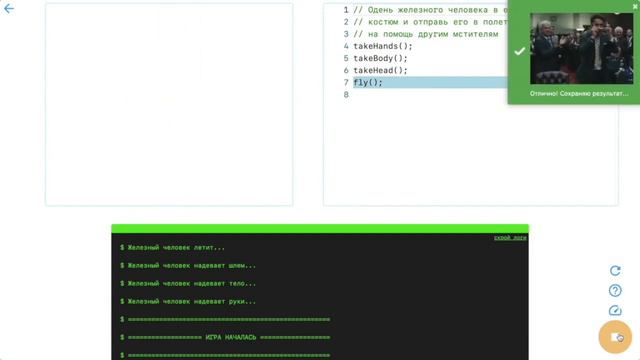Screen dimensions: 640x360
Task: Click line number 7 in the gutter
Action: 346,82
